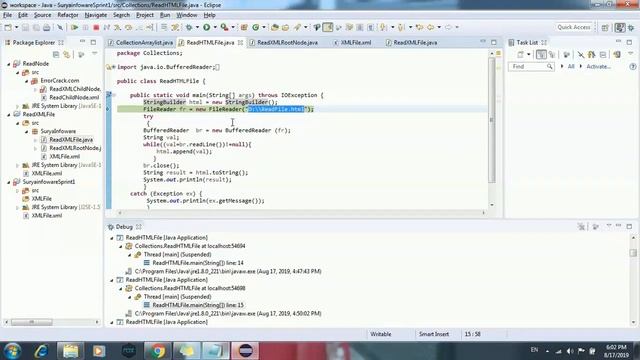The image size is (640, 360).
Task: Switch to the Debug perspective icon
Action: pos(631,27)
